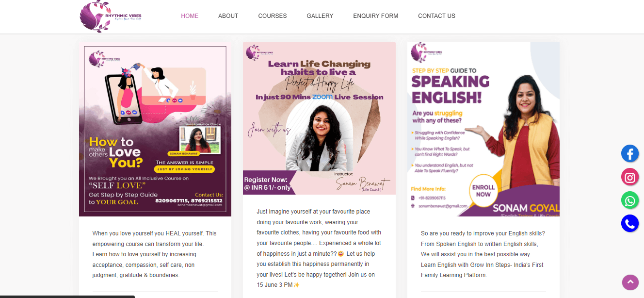Tap the blue phone call icon

click(630, 223)
